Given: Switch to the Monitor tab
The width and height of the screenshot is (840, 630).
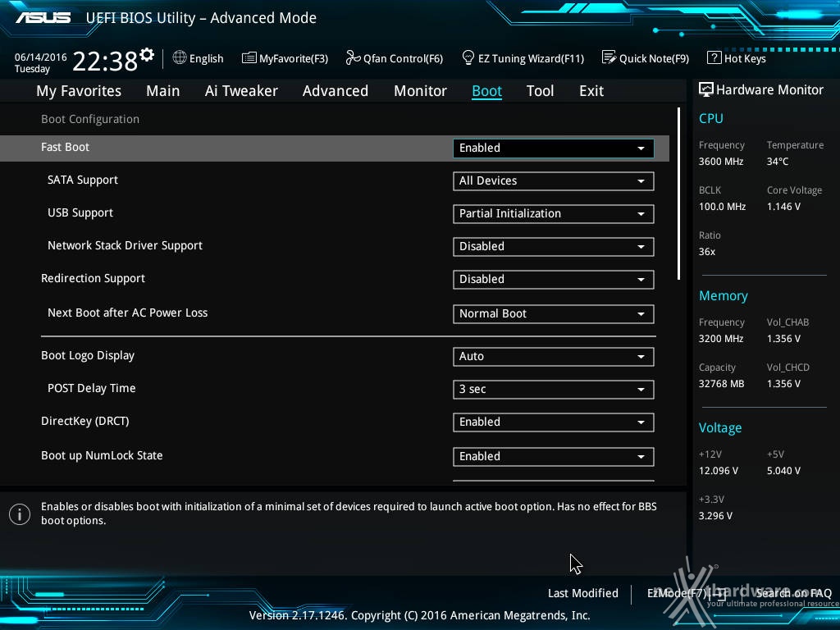Looking at the screenshot, I should [421, 91].
